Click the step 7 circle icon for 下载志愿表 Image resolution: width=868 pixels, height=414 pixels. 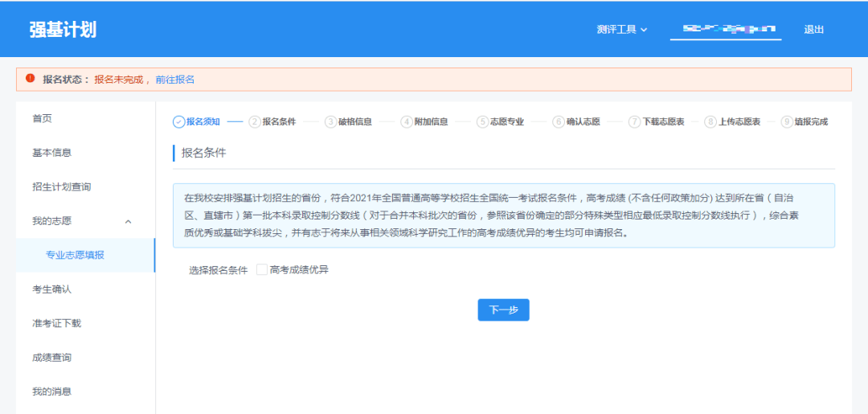click(x=634, y=122)
